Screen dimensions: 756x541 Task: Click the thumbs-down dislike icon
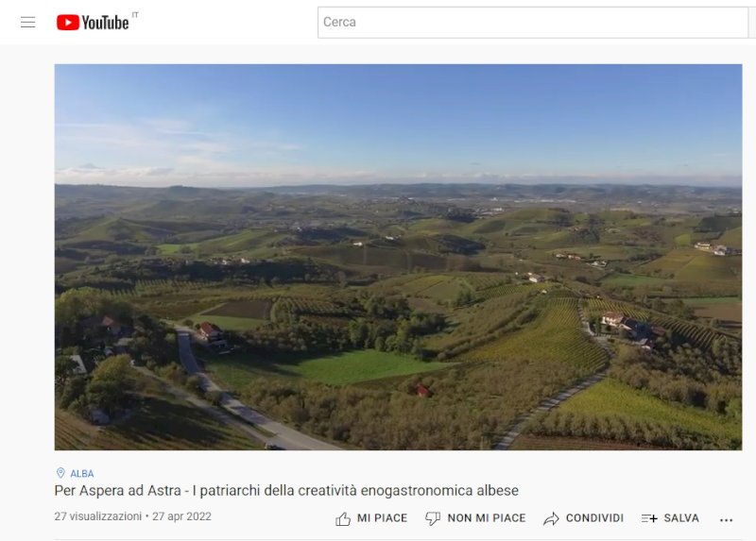pyautogui.click(x=433, y=518)
